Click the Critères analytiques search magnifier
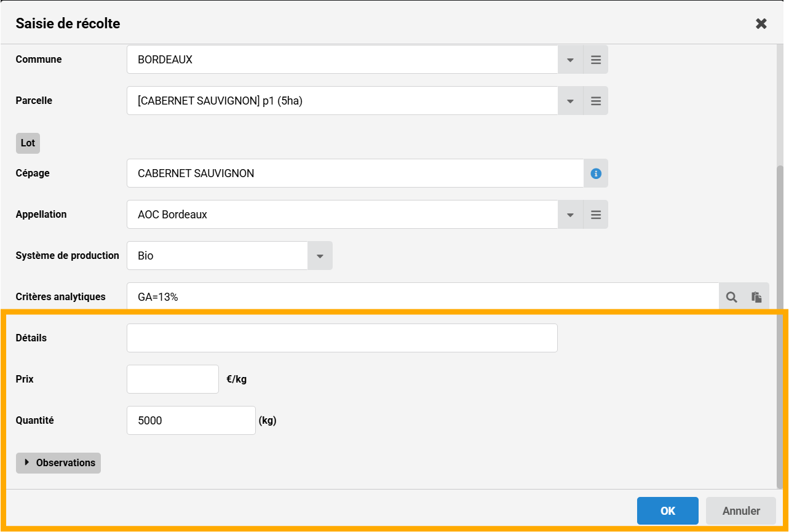 (731, 297)
